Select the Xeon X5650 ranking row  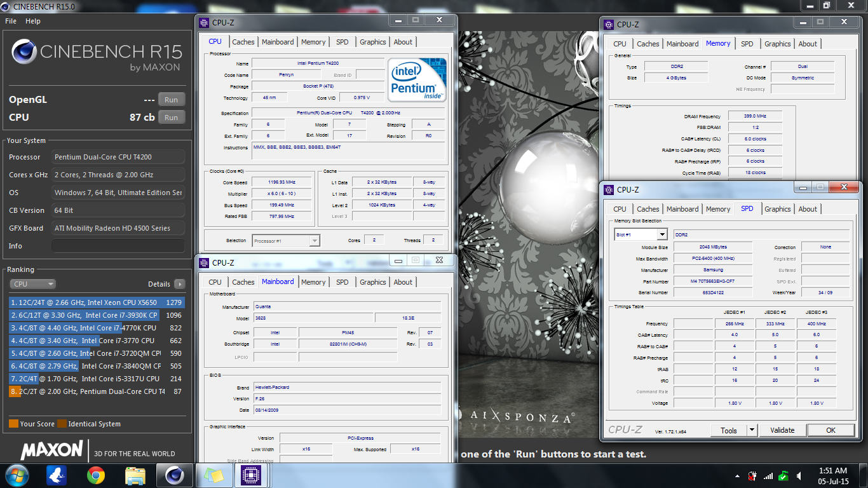96,302
